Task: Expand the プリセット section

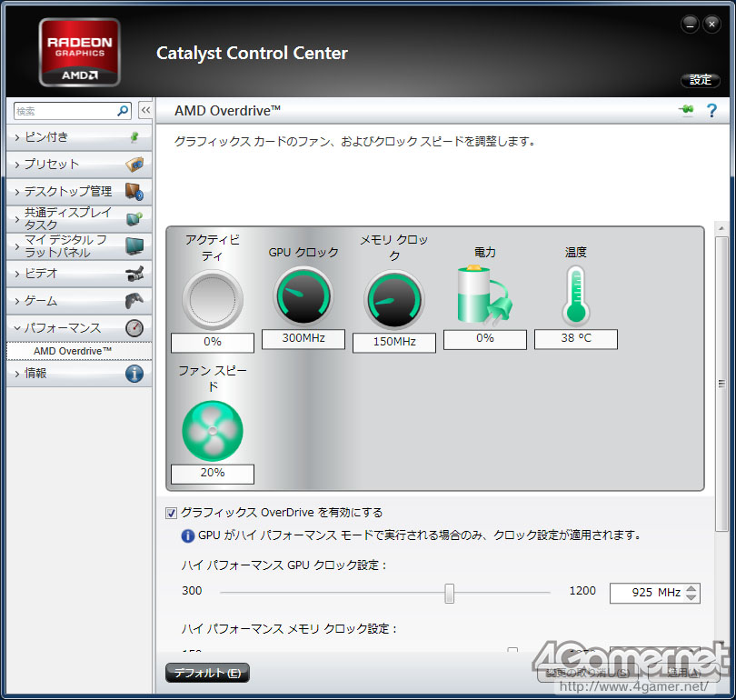Action: tap(79, 165)
